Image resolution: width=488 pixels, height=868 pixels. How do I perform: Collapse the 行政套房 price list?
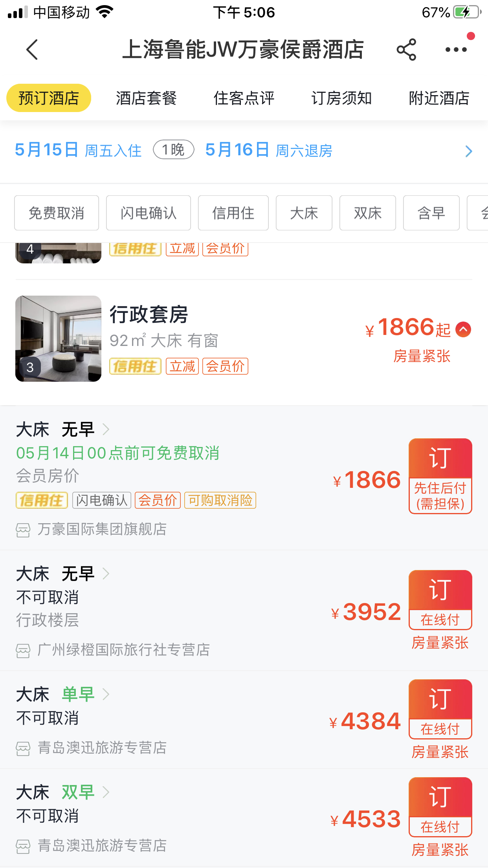coord(463,329)
